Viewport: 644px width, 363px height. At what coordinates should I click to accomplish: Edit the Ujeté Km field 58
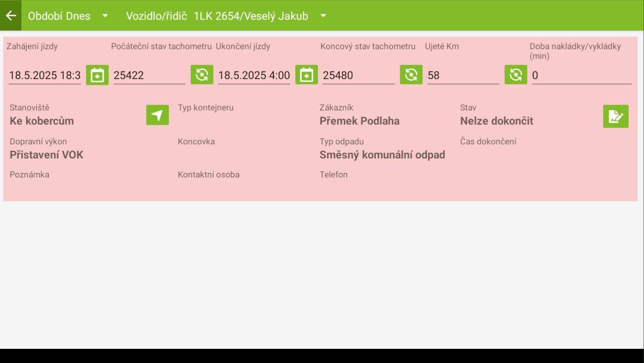463,76
